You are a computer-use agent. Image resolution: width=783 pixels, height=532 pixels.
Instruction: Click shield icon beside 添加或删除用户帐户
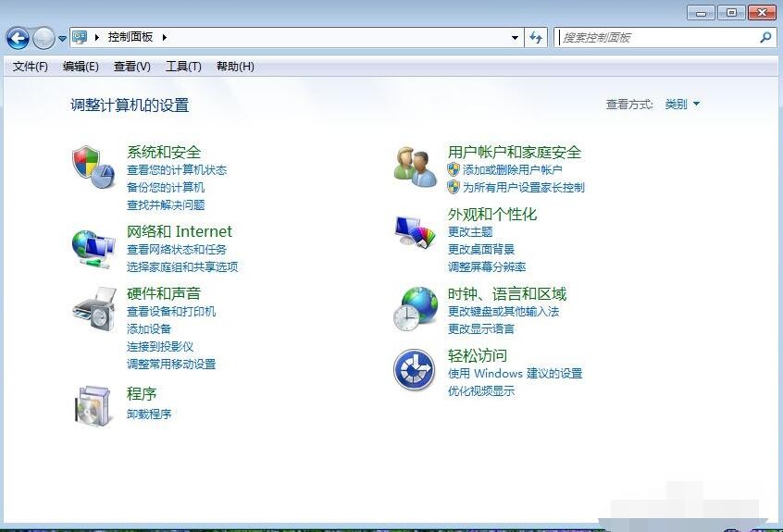click(454, 169)
